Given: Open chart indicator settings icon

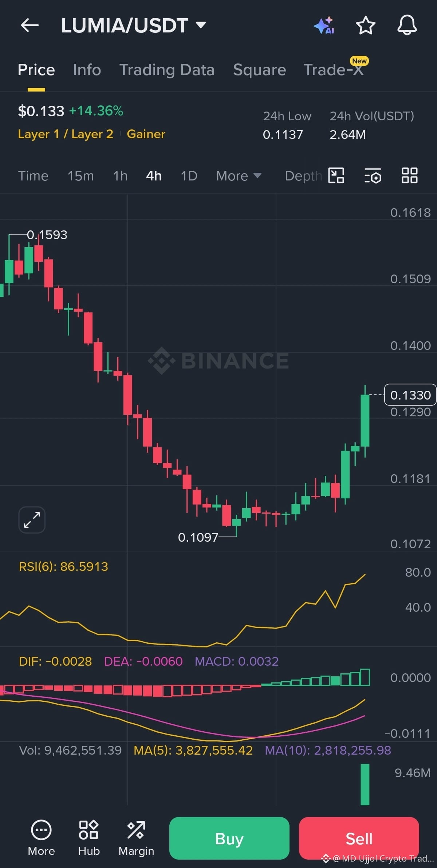Looking at the screenshot, I should (373, 176).
